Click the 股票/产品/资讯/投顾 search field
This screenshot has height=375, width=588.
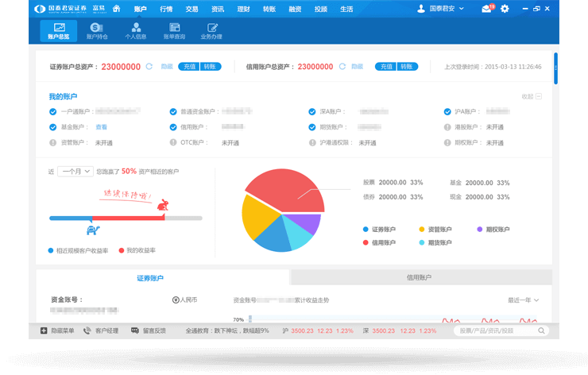tap(501, 331)
